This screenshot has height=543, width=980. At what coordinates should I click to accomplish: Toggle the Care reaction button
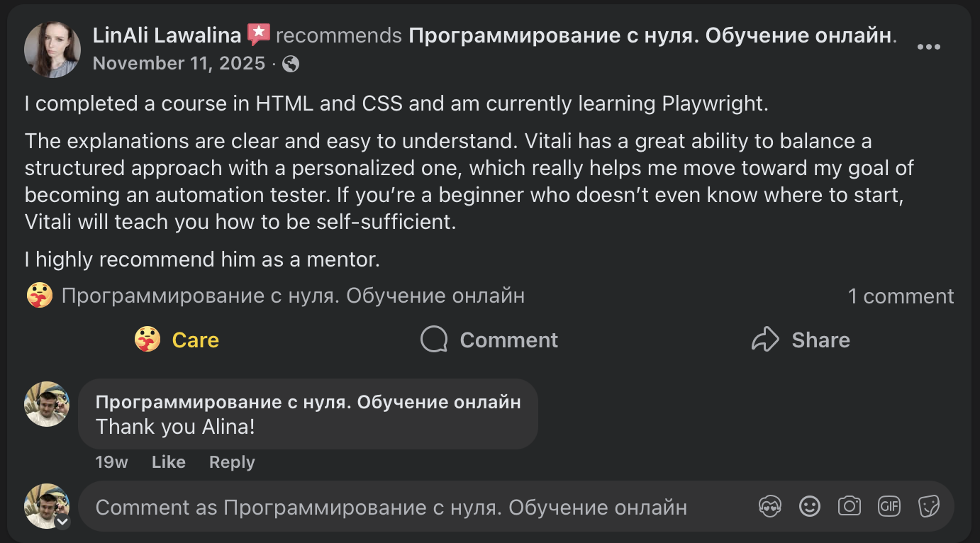[x=177, y=340]
